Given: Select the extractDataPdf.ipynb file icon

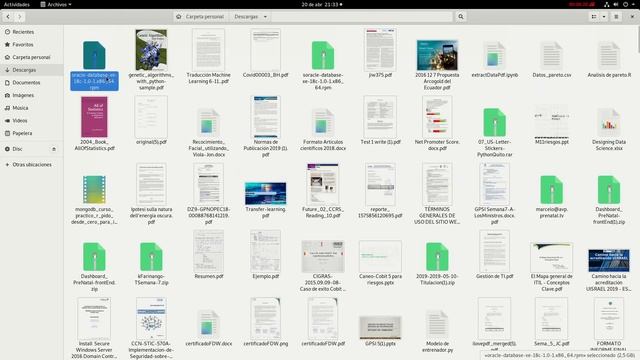Looking at the screenshot, I should (494, 55).
